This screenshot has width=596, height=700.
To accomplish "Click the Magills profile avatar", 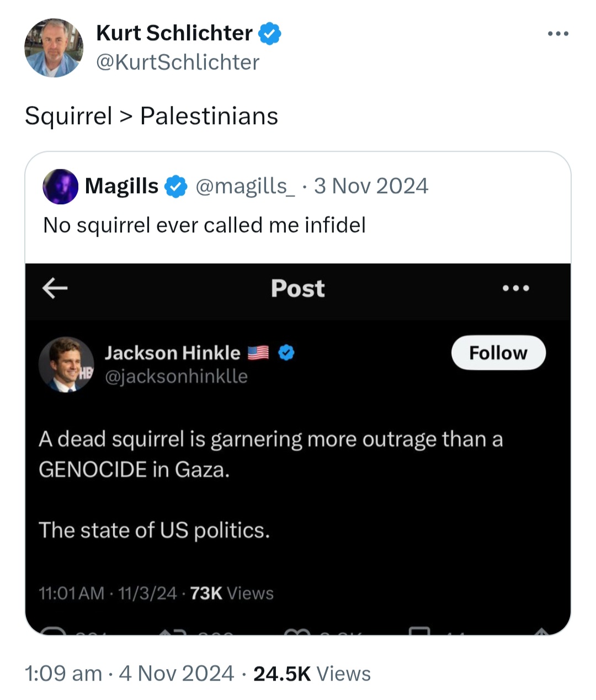I will pos(60,187).
